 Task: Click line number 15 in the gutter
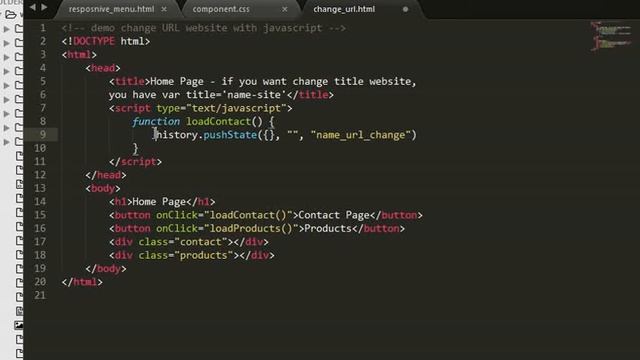(40, 215)
